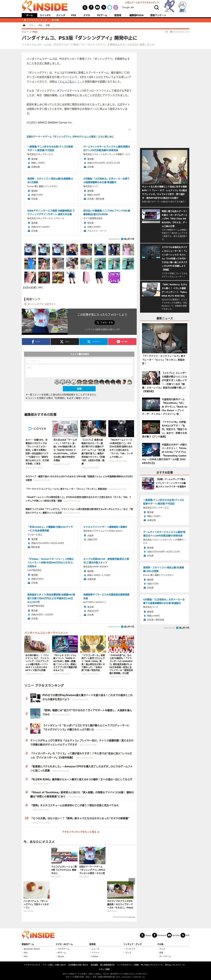Click the RSS feed icon in header
The image size is (211, 980).
pyautogui.click(x=103, y=7)
